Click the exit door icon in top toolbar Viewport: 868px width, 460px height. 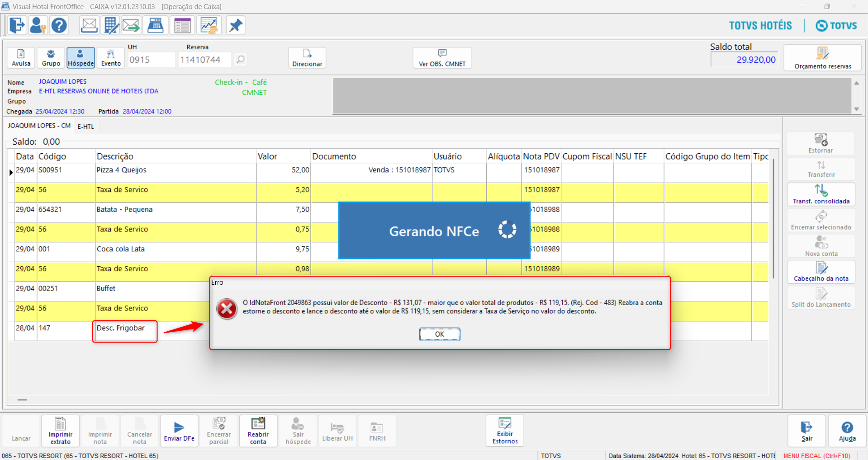[17, 25]
